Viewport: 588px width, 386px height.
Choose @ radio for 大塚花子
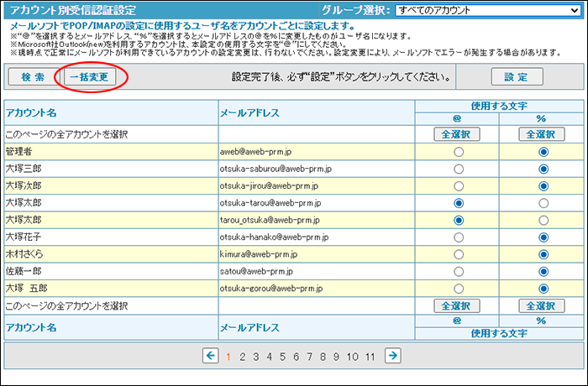(458, 237)
